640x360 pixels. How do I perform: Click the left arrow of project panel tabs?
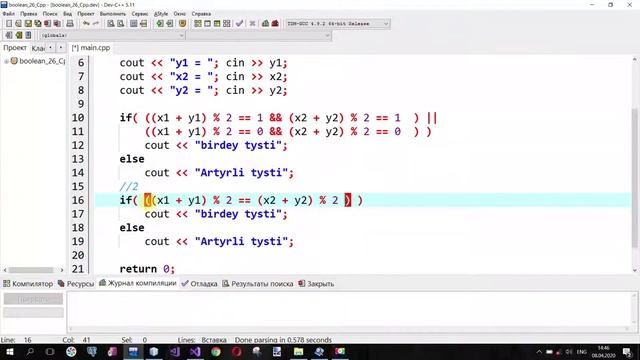tap(50, 48)
